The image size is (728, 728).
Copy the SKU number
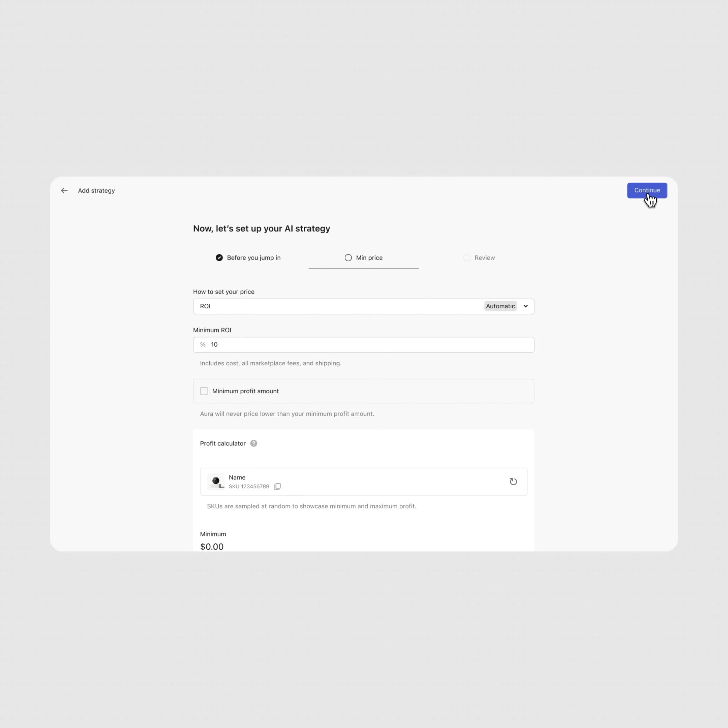coord(277,486)
